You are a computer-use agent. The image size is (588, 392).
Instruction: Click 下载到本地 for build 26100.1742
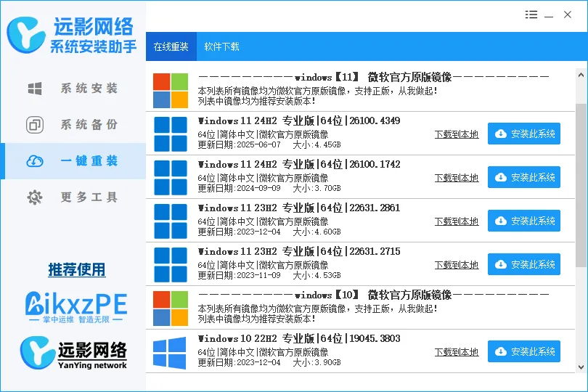[x=457, y=178]
